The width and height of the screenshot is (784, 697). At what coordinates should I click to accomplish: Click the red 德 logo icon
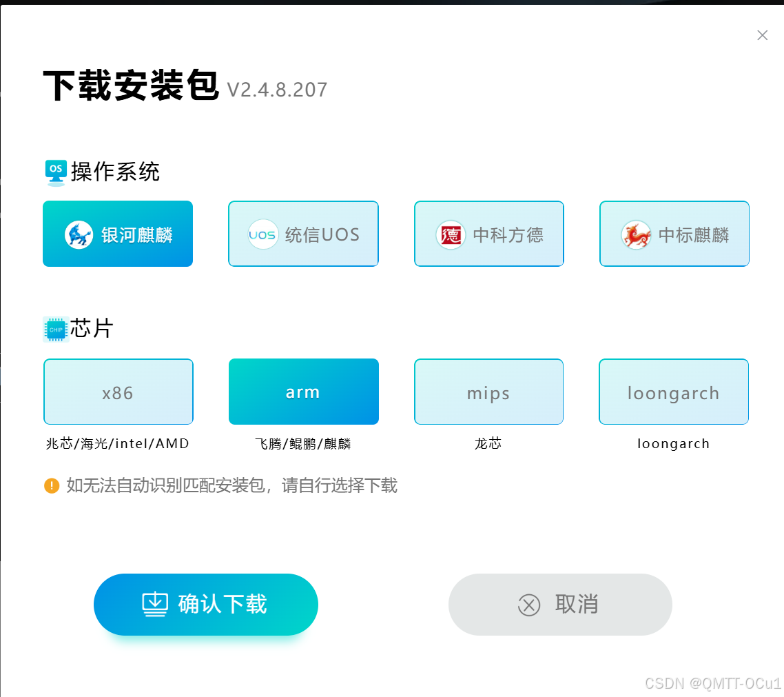[451, 234]
